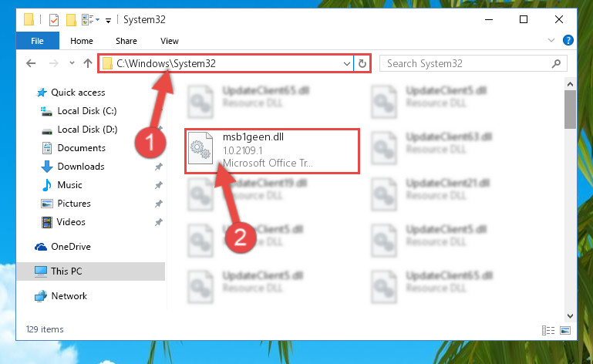Click the New folder icon in quick toolbar

(71, 20)
